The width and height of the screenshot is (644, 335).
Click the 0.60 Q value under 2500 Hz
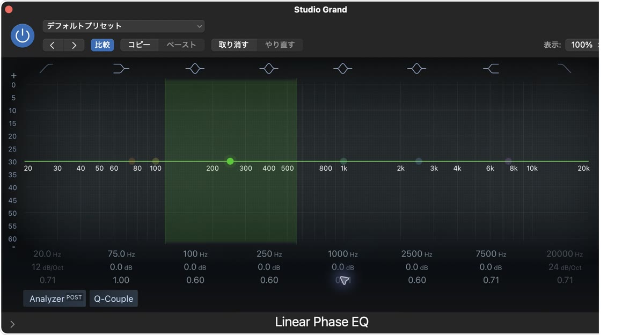tap(416, 280)
